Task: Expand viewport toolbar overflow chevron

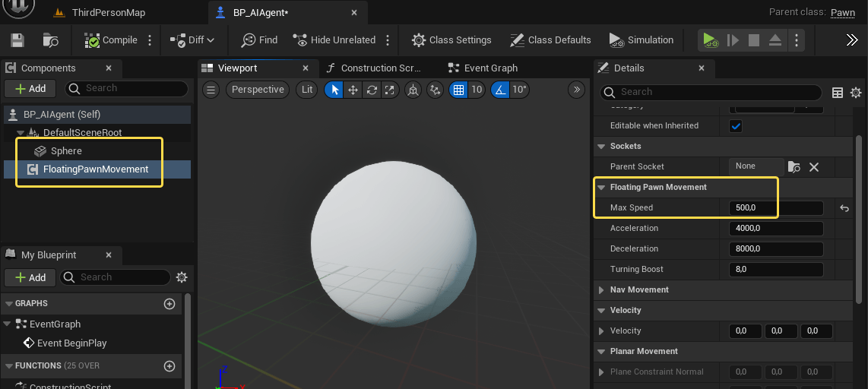Action: [x=576, y=90]
